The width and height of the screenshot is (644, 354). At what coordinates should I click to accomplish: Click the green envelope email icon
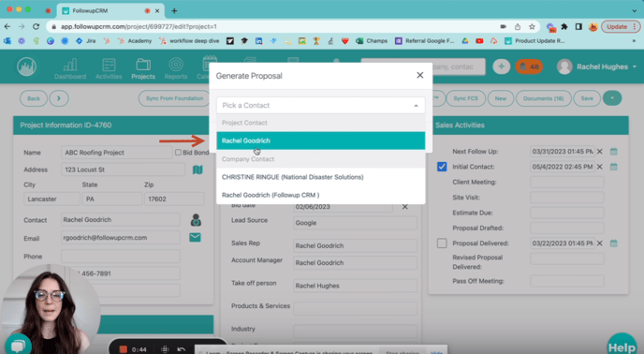(x=195, y=237)
